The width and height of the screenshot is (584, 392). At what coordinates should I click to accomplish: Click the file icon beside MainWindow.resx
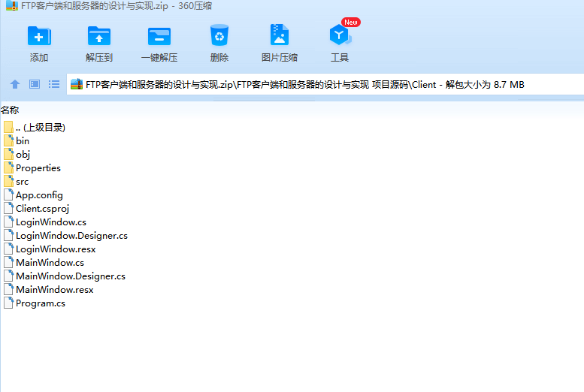click(x=8, y=290)
